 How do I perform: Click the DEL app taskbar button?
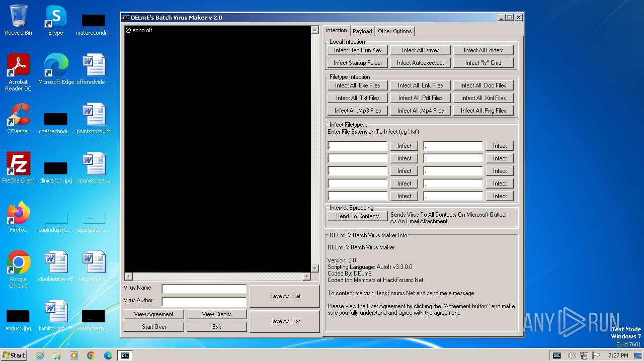pyautogui.click(x=125, y=355)
